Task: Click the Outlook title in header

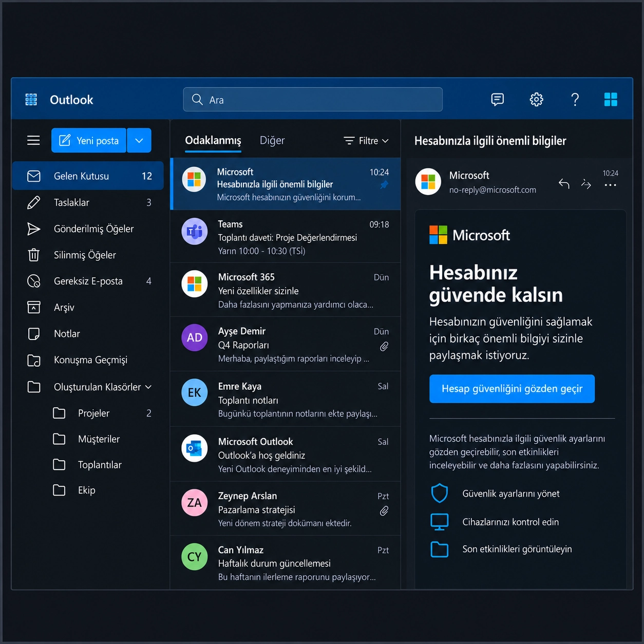Action: 71,100
